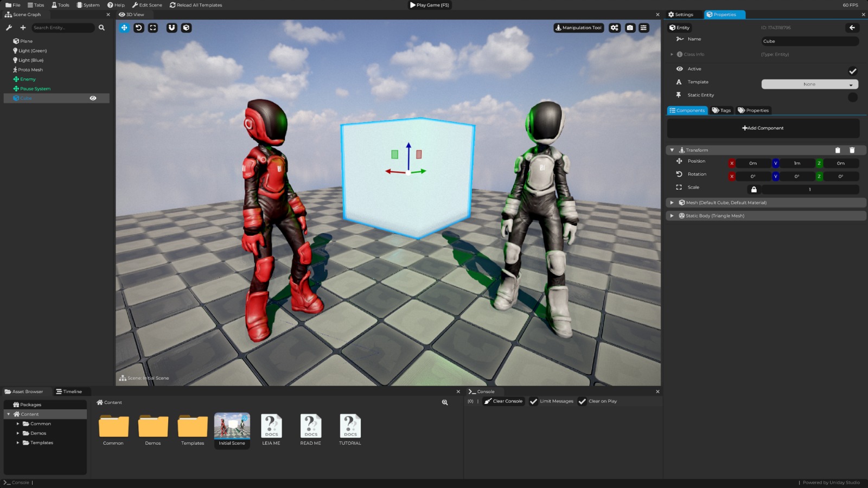
Task: Click the Edit Scene button
Action: 147,5
